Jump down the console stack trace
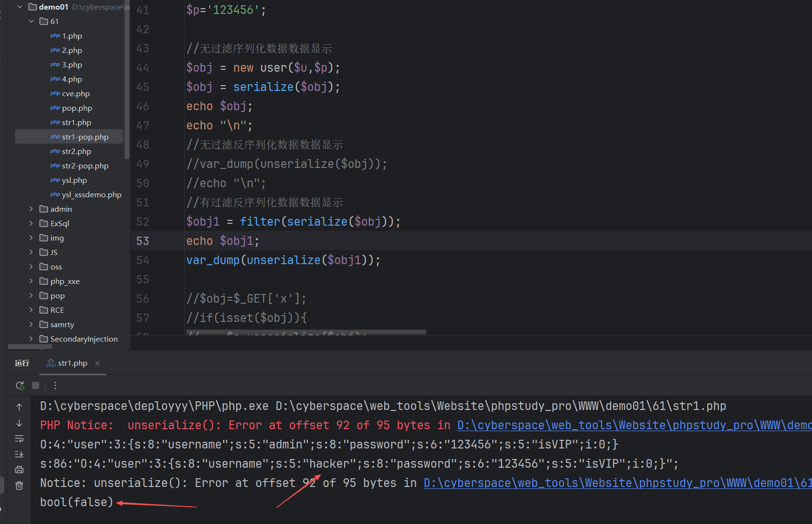The image size is (812, 524). point(19,423)
